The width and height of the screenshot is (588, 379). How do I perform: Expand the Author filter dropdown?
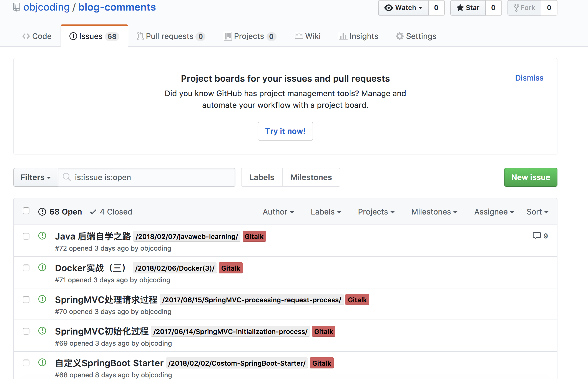[x=278, y=212]
